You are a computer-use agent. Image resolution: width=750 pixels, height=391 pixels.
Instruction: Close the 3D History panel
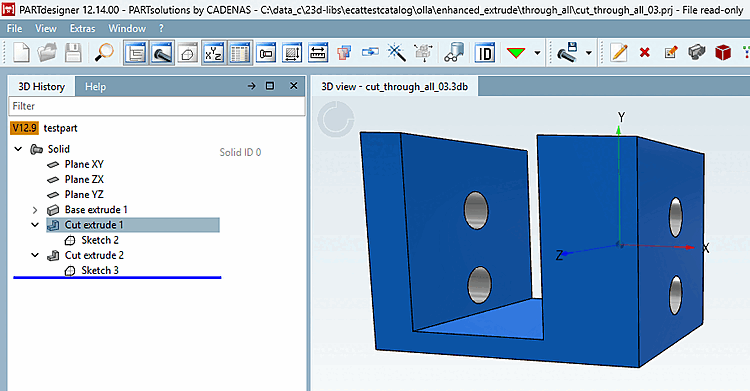(x=294, y=86)
